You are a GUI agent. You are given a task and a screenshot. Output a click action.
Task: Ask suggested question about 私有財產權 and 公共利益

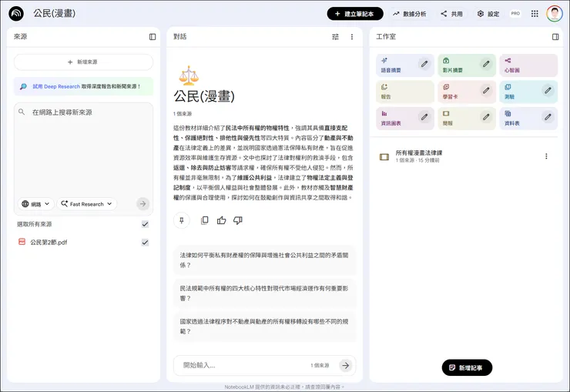[x=265, y=260]
